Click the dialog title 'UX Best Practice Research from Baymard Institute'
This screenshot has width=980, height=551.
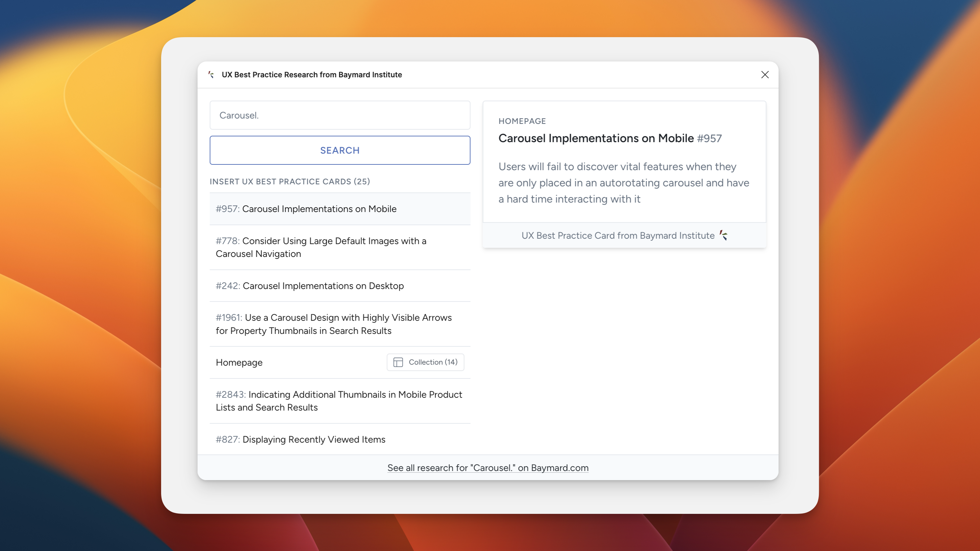pos(311,75)
